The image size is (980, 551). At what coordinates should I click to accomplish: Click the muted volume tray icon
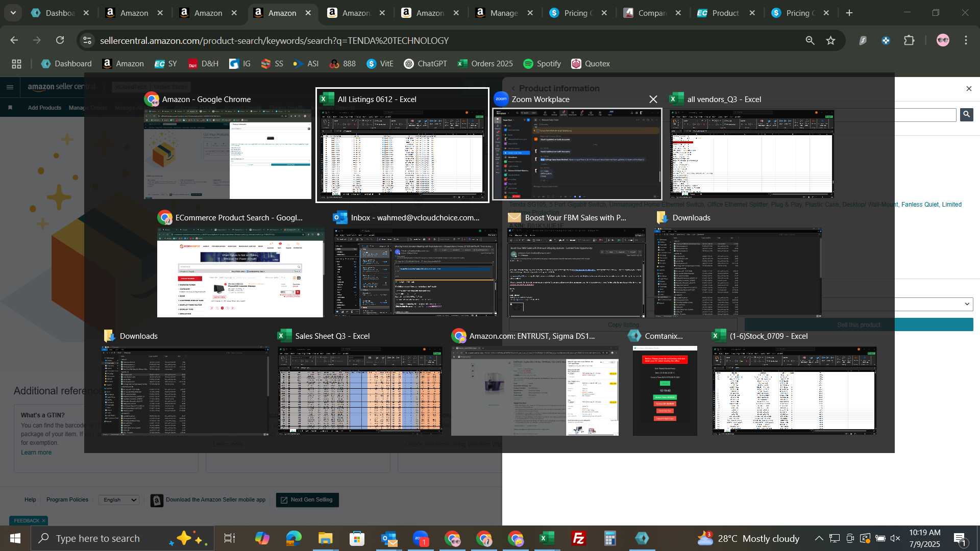[895, 538]
